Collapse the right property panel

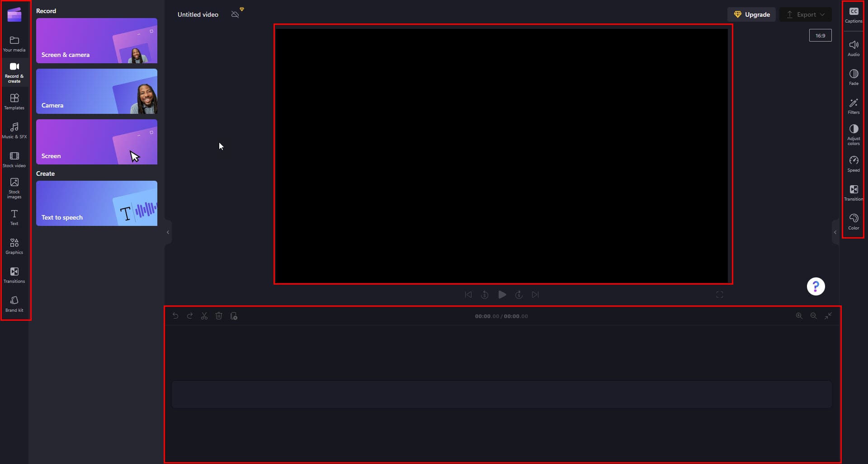point(835,232)
